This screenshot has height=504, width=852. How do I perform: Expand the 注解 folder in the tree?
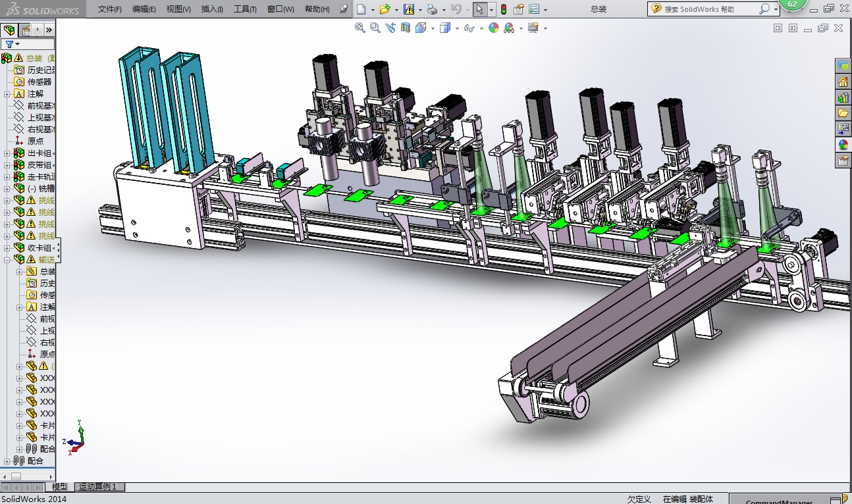(x=7, y=94)
